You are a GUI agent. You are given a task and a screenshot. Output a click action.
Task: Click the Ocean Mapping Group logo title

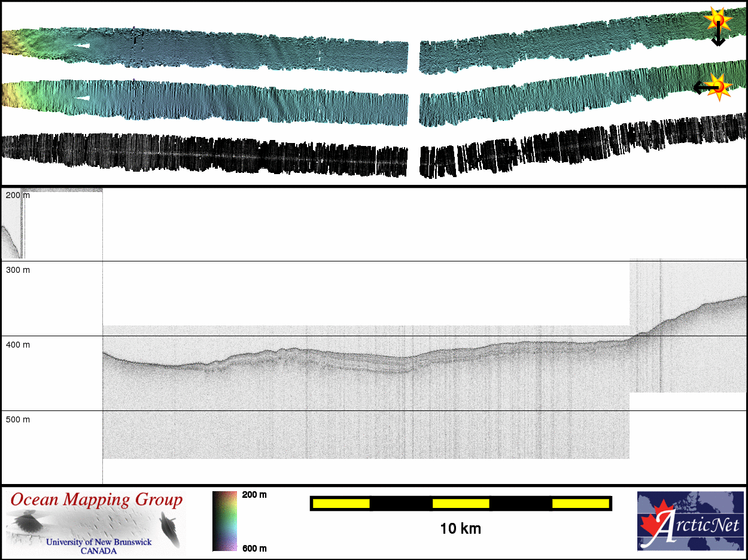coord(96,500)
